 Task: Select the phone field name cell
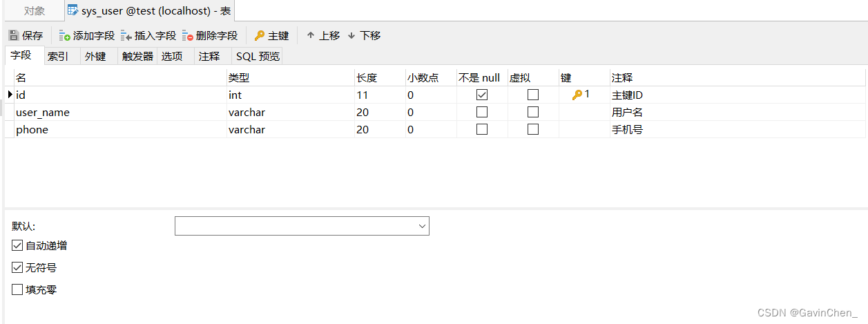(x=32, y=129)
